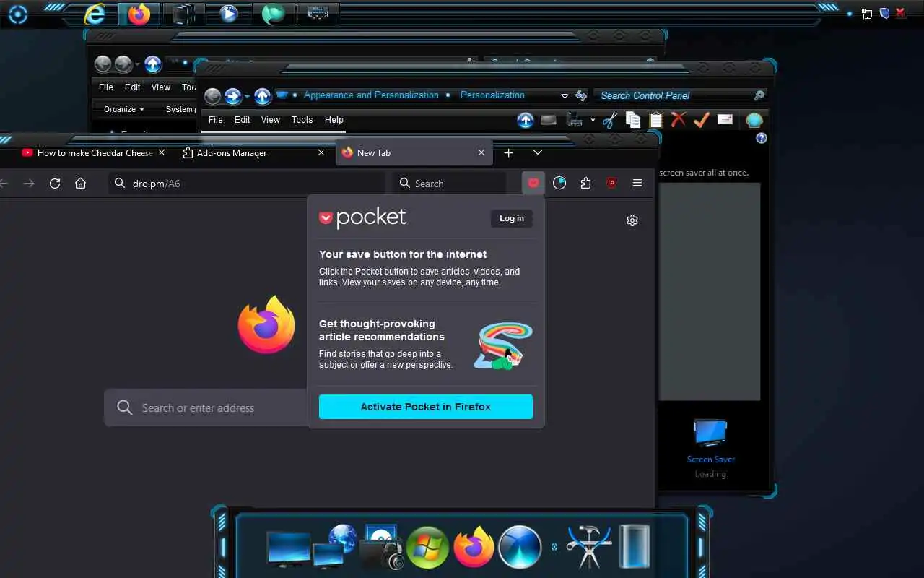Click the envelope mail icon in Control Panel toolbar
The height and width of the screenshot is (578, 924).
tap(725, 120)
